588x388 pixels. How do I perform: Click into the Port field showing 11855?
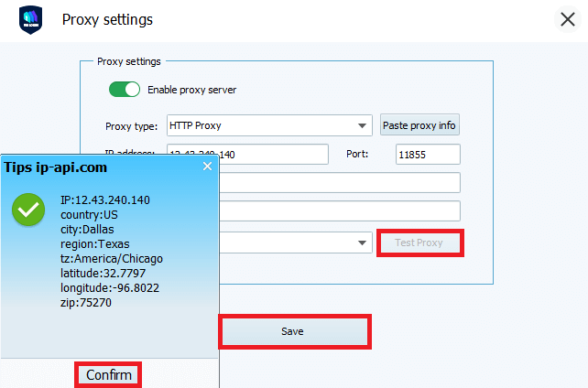pos(428,155)
